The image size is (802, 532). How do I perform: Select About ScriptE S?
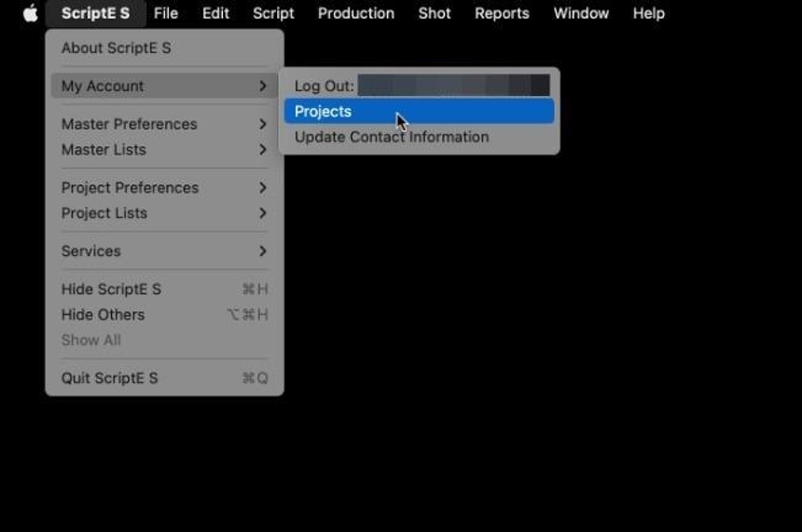click(x=117, y=48)
